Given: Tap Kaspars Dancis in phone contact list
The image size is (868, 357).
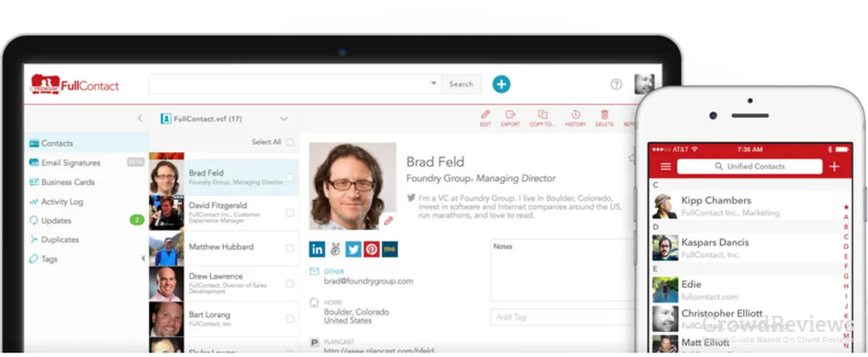Looking at the screenshot, I should [x=744, y=248].
